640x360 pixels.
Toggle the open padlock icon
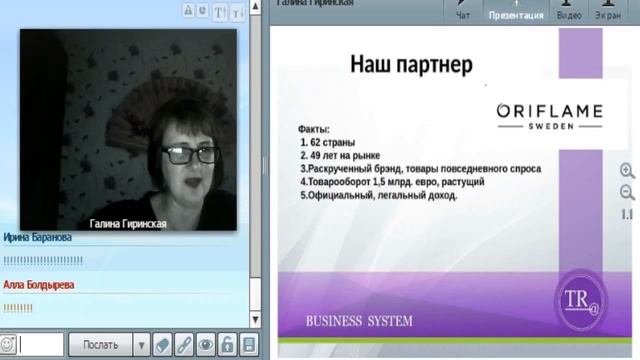[x=227, y=345]
